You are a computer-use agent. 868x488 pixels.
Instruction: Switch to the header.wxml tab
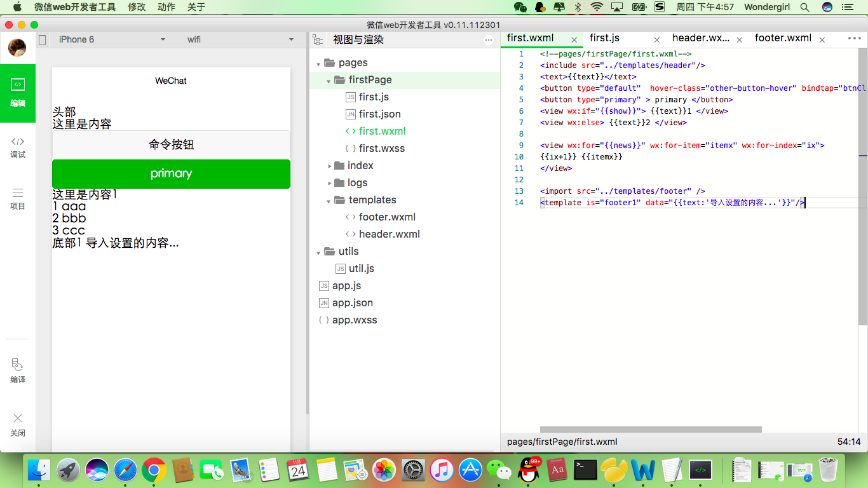(701, 38)
